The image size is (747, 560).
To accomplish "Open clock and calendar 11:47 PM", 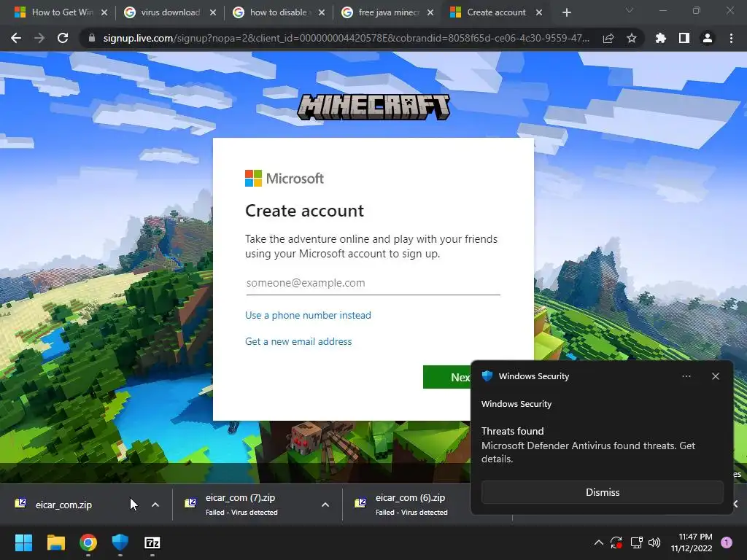I will click(x=692, y=542).
